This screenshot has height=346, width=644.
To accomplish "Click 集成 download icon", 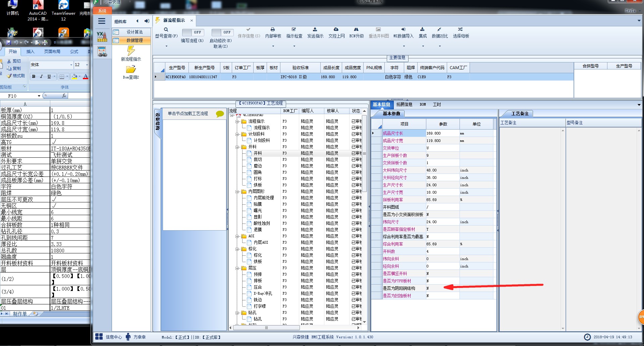I will click(422, 30).
